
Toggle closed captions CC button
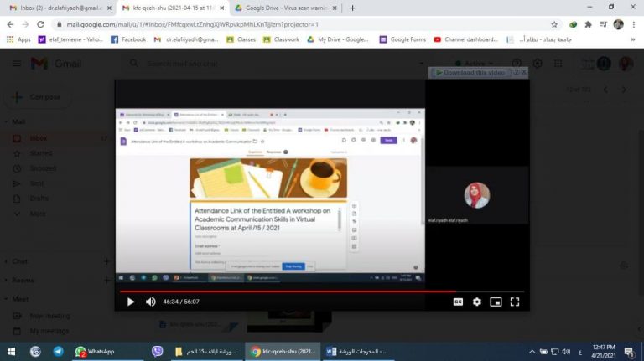458,302
